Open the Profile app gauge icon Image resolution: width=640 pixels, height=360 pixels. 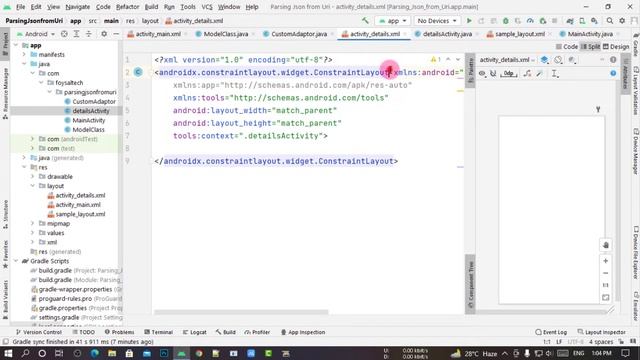pyautogui.click(x=530, y=21)
